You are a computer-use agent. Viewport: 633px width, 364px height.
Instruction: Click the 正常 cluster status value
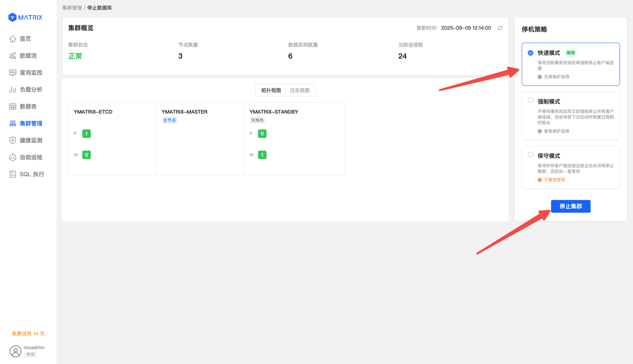click(75, 56)
